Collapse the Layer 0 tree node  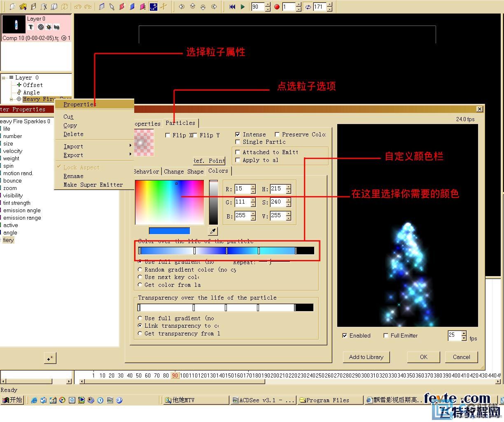click(3, 77)
